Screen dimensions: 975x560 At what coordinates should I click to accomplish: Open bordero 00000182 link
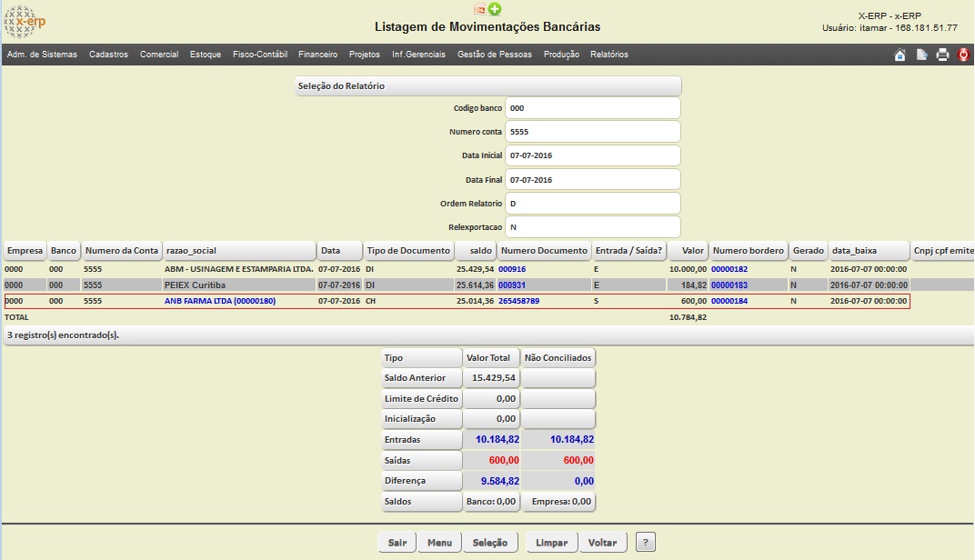point(729,269)
